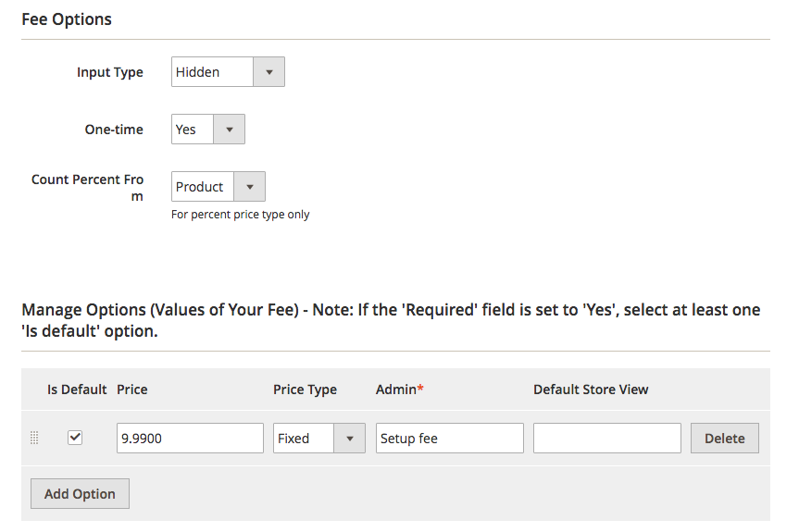Click the Add Option button
This screenshot has height=532, width=799.
80,493
